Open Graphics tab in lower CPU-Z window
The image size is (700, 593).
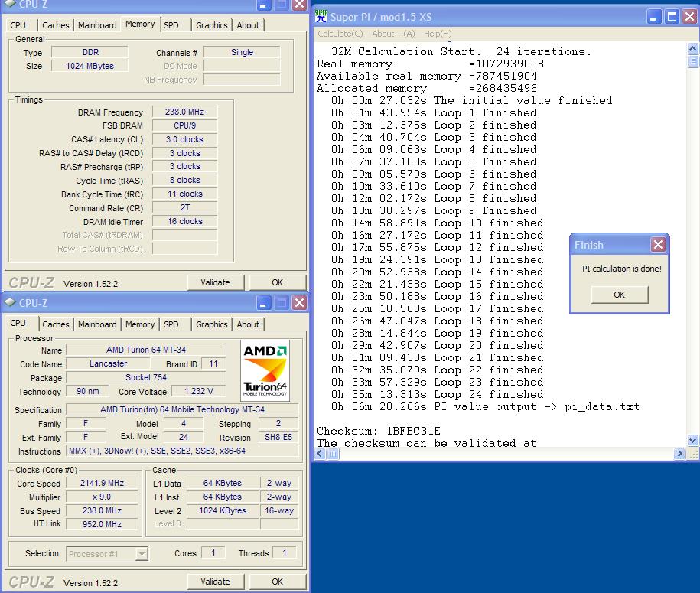click(x=212, y=324)
